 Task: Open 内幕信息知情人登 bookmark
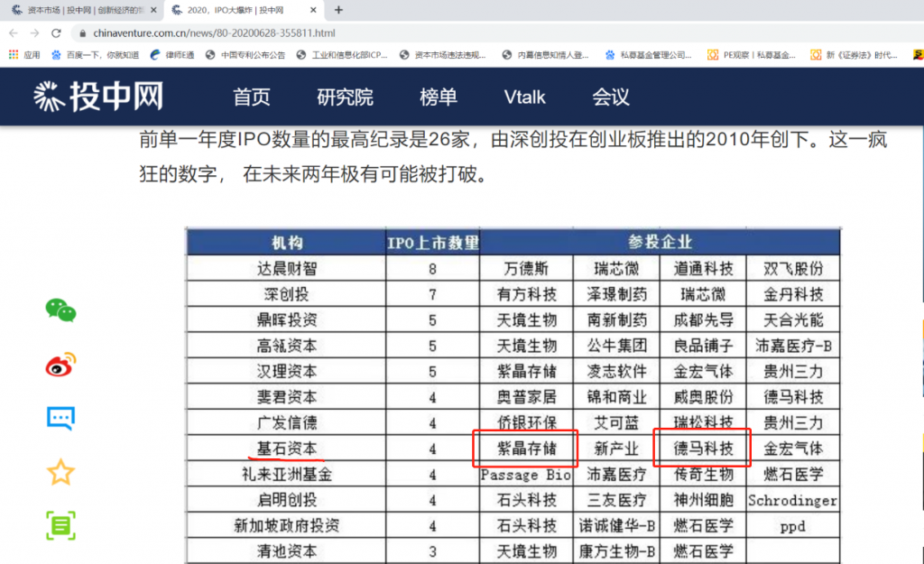pos(546,55)
